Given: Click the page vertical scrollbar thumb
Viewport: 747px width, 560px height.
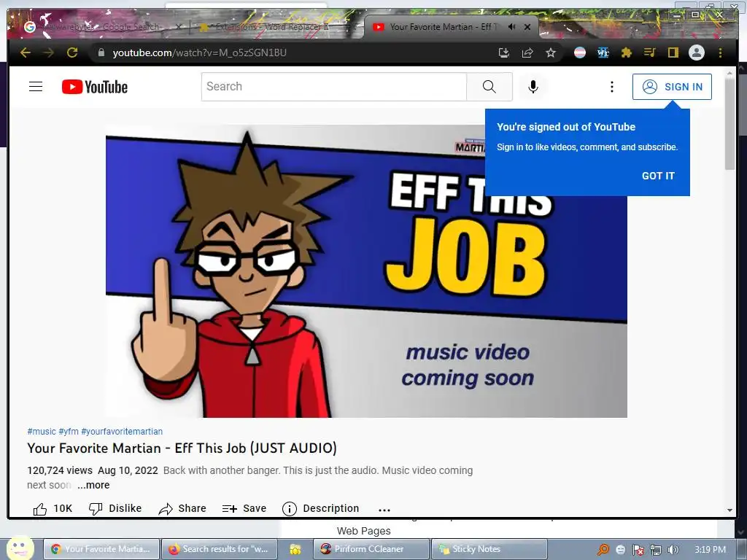Looking at the screenshot, I should [x=729, y=124].
